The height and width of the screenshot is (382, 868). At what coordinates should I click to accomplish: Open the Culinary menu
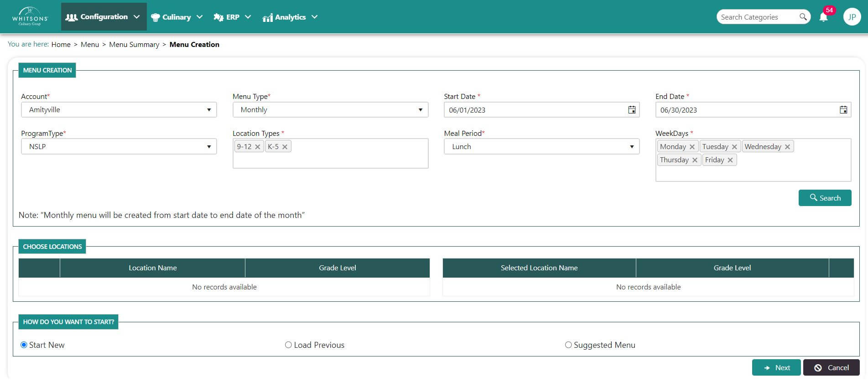pyautogui.click(x=177, y=17)
